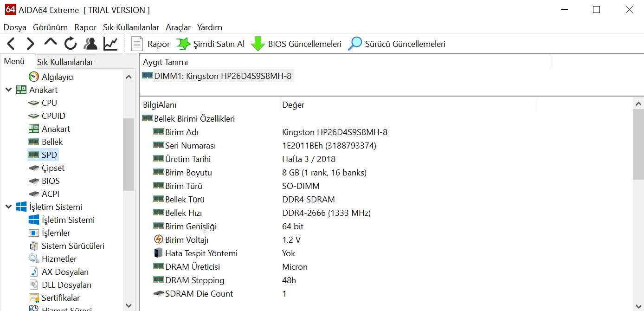
Task: Select the DIMM1 Kingston device entry
Action: click(x=217, y=76)
